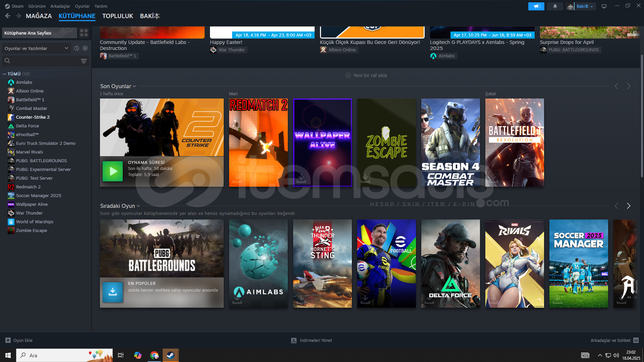Open the friends chat icon in the lower-right corner
The image size is (644, 362).
[x=636, y=340]
